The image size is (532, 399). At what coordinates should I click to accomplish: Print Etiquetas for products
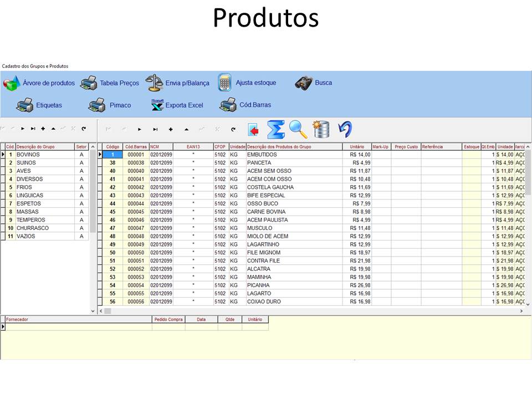(47, 105)
